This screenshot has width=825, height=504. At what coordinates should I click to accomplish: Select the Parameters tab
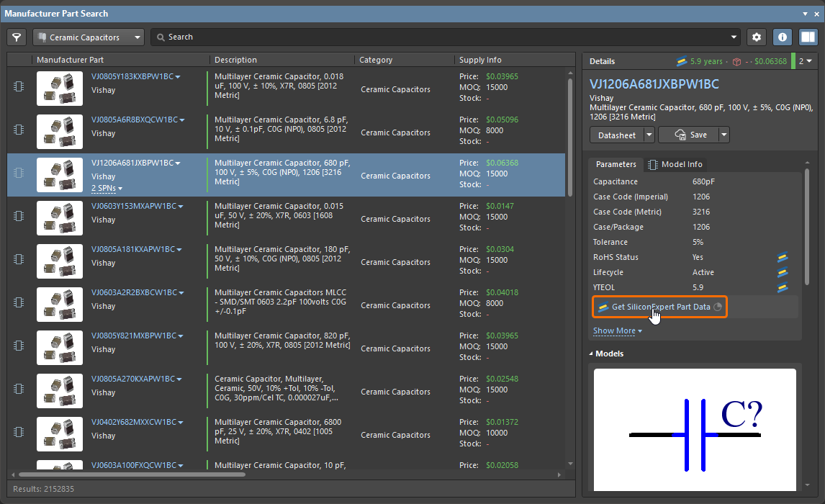tap(616, 165)
